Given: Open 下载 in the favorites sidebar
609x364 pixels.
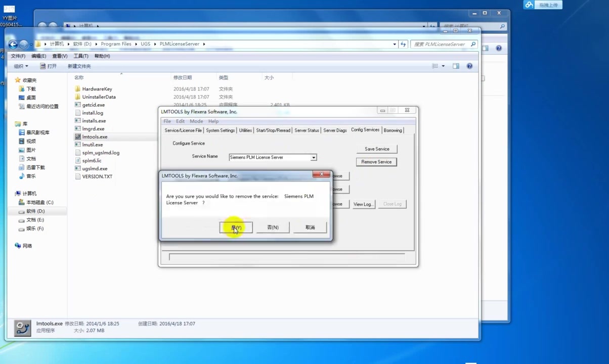Looking at the screenshot, I should 31,89.
